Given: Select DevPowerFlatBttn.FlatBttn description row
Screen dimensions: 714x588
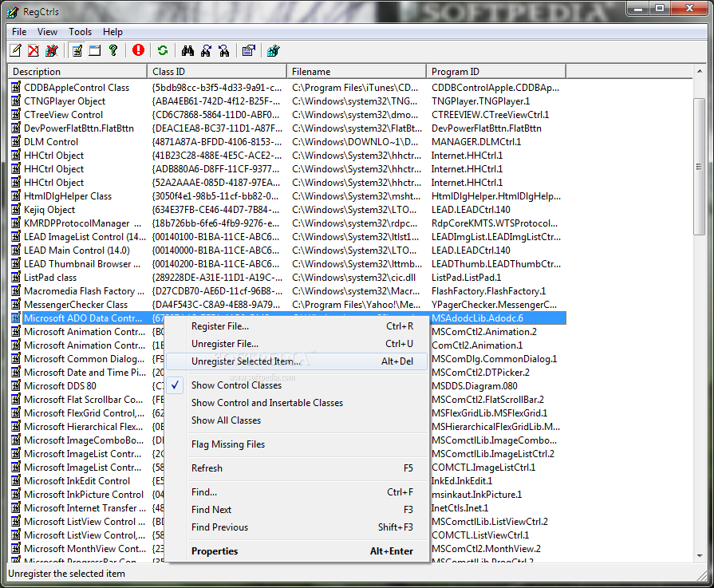Looking at the screenshot, I should [x=79, y=128].
